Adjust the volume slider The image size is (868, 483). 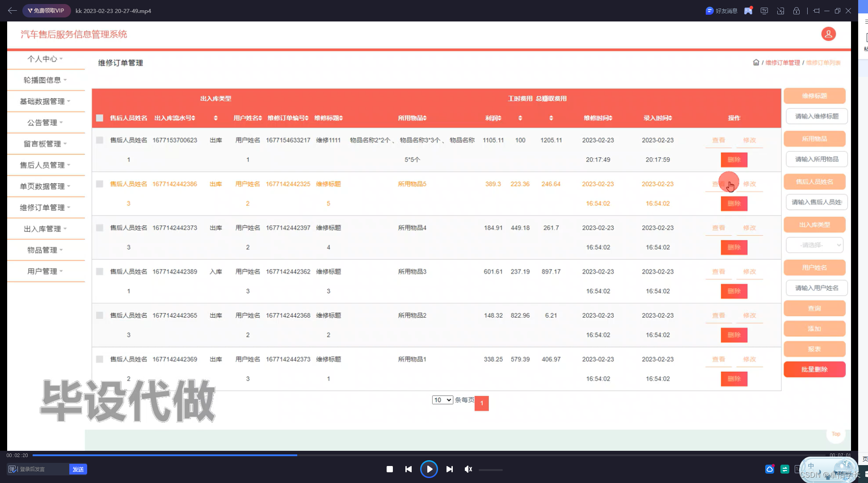click(x=491, y=470)
